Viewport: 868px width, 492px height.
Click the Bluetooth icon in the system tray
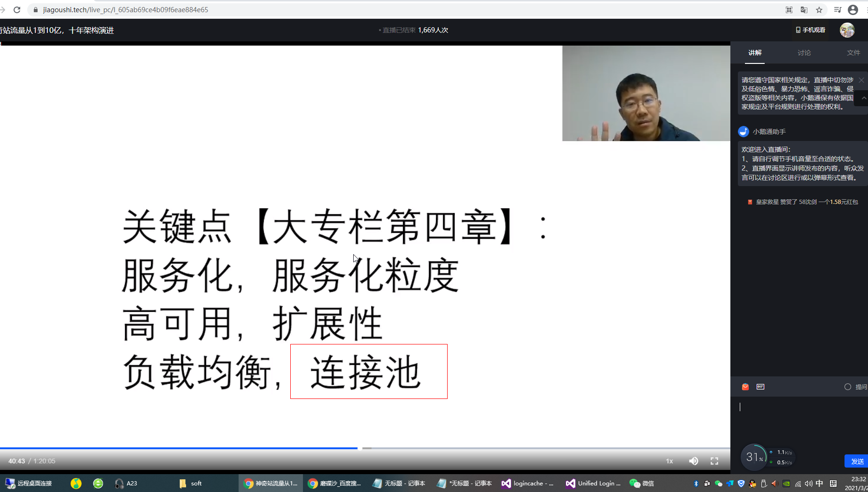(696, 483)
